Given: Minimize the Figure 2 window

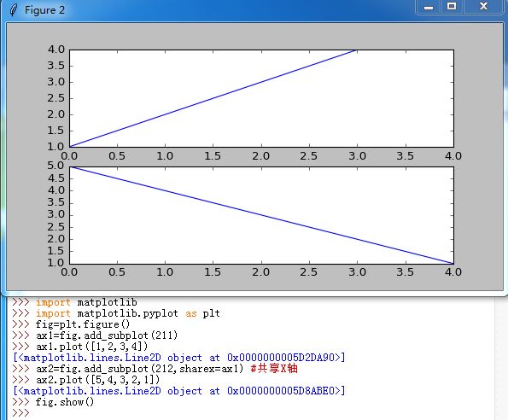Looking at the screenshot, I should (429, 7).
